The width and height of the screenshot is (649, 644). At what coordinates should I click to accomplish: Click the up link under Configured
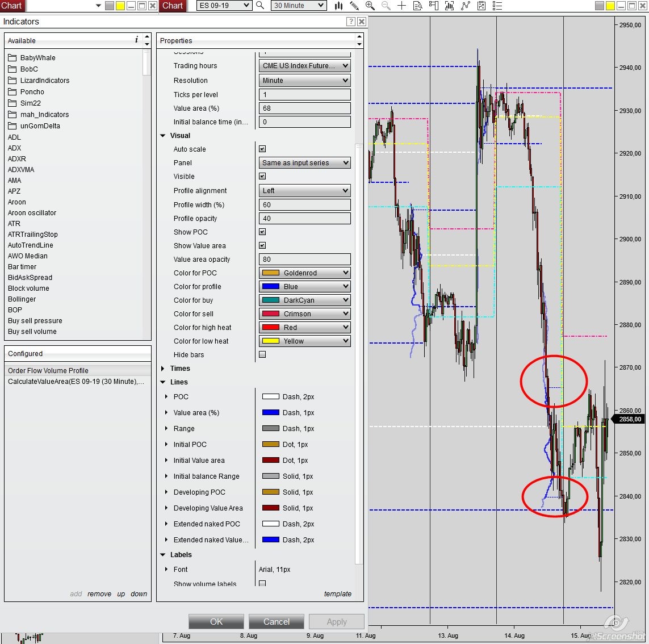click(x=121, y=593)
